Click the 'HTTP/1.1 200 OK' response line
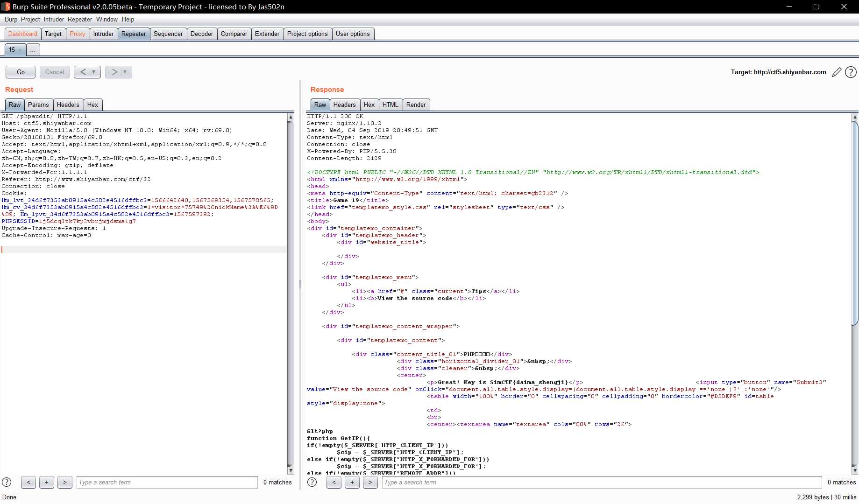The width and height of the screenshot is (859, 504). [x=335, y=116]
